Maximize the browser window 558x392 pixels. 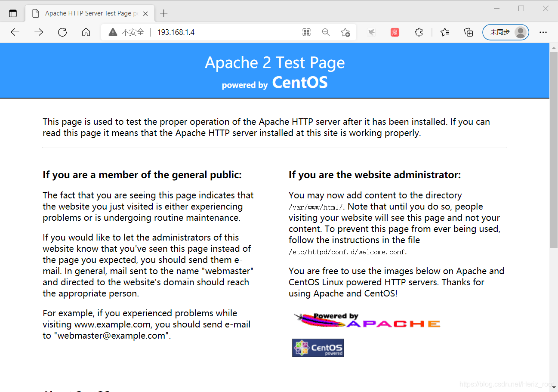coord(521,9)
